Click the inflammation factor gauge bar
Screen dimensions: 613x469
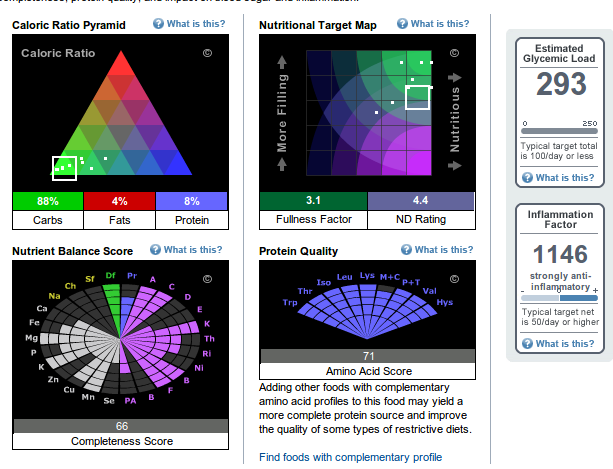pyautogui.click(x=559, y=298)
